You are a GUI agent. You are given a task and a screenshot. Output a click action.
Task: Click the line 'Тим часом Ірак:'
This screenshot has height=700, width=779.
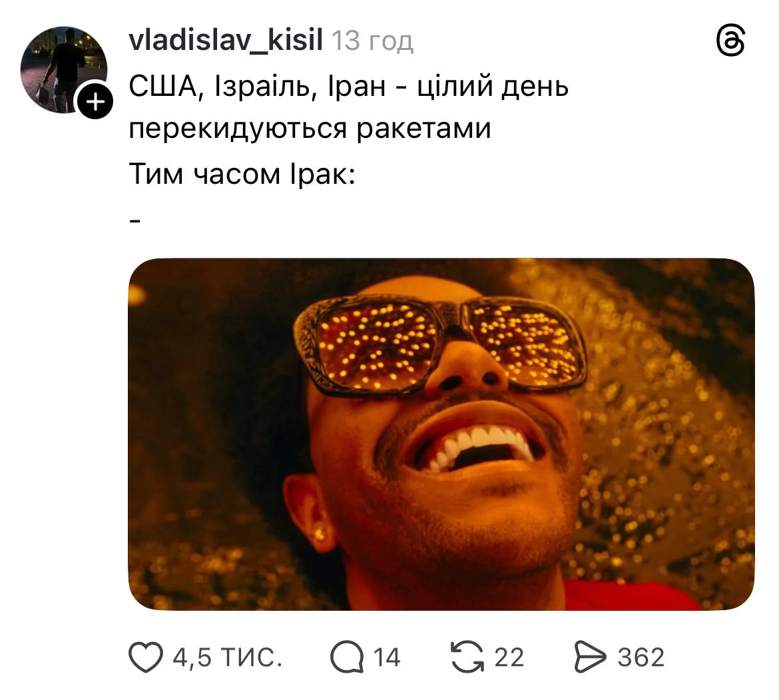click(242, 174)
